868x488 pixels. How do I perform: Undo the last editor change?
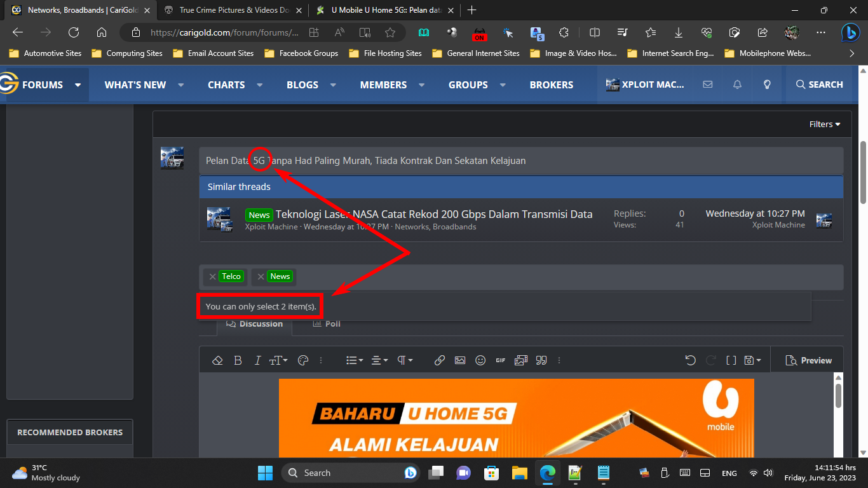tap(691, 360)
